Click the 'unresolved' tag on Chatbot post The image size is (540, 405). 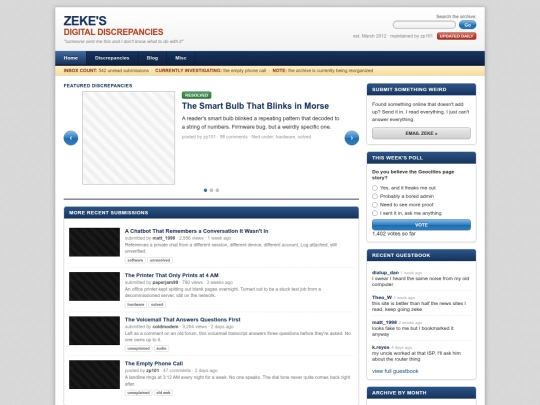[x=160, y=260]
